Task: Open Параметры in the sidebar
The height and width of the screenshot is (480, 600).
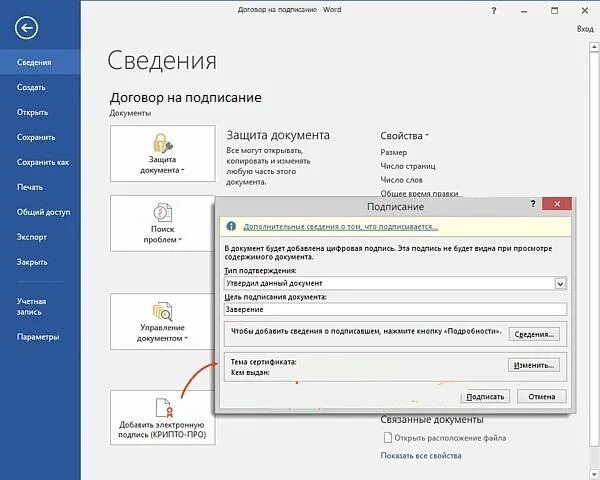Action: (38, 337)
